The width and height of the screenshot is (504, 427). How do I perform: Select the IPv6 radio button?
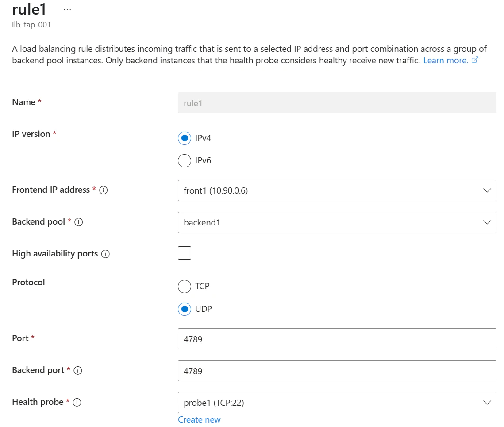pos(185,160)
